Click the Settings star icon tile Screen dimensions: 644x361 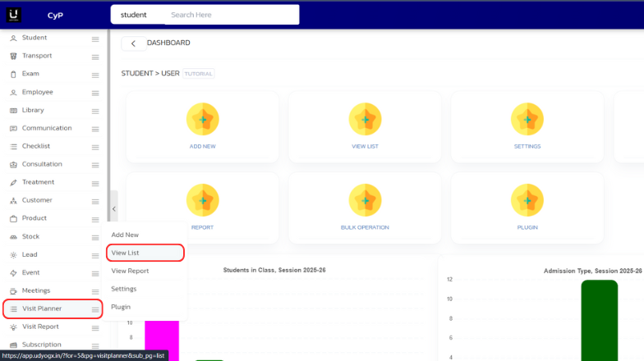point(527,119)
